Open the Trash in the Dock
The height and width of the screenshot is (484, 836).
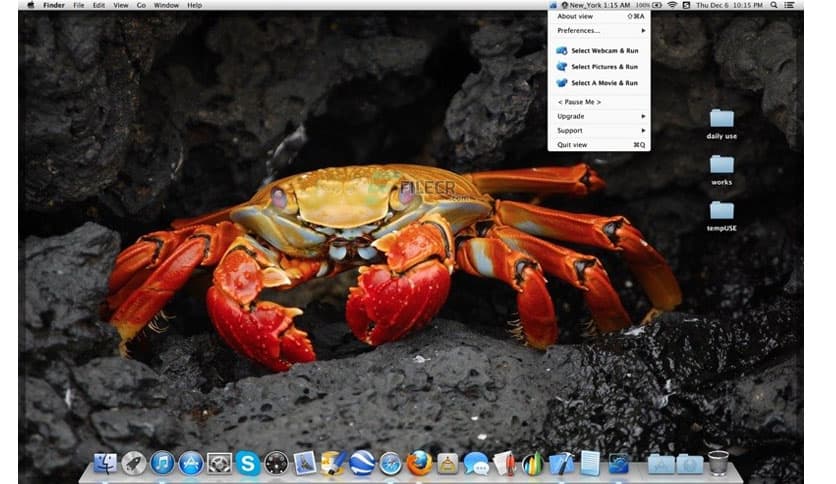[718, 463]
